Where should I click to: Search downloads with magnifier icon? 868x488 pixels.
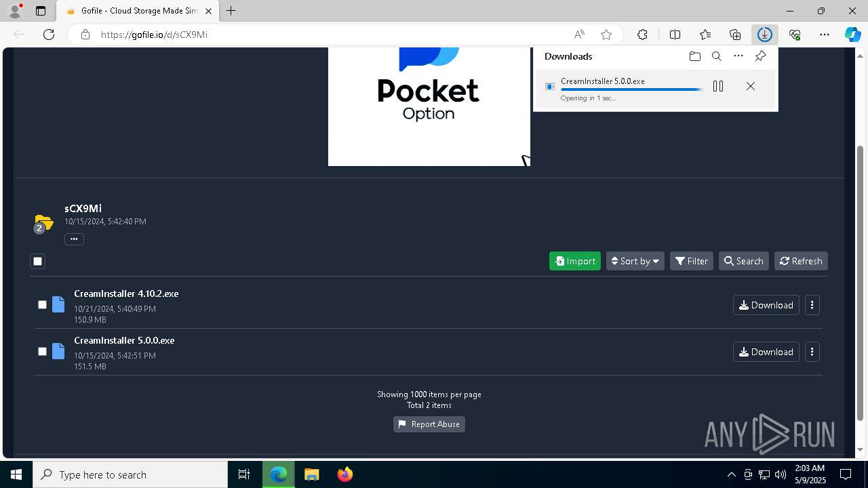[x=716, y=56]
